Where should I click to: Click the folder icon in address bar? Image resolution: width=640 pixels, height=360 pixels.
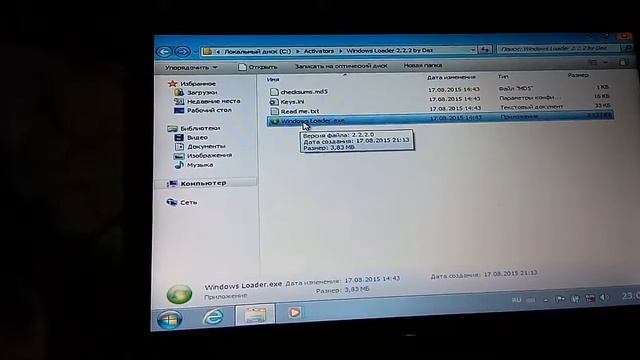pos(207,51)
